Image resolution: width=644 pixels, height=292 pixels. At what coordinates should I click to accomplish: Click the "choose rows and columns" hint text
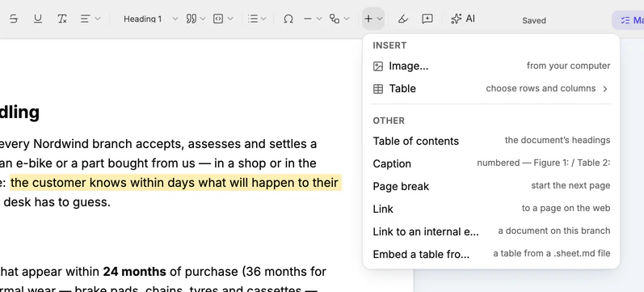(541, 88)
